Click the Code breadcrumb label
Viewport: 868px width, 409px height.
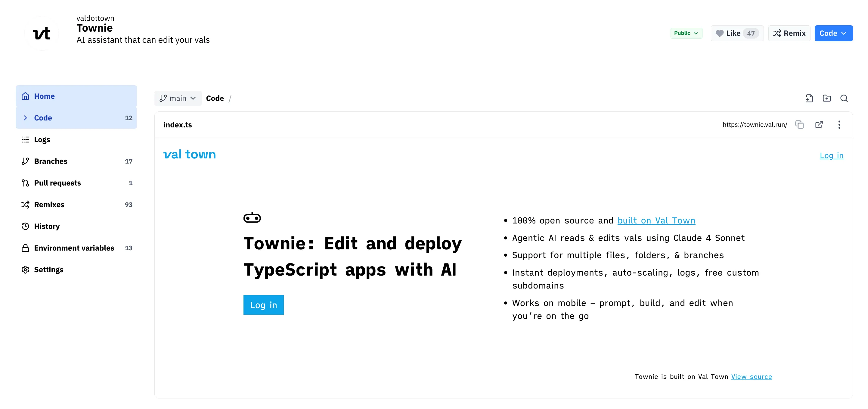coord(215,98)
